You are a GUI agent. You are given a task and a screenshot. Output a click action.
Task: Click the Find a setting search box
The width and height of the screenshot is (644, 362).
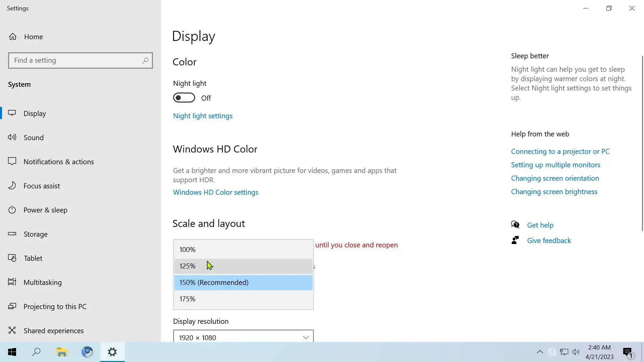[x=75, y=61]
